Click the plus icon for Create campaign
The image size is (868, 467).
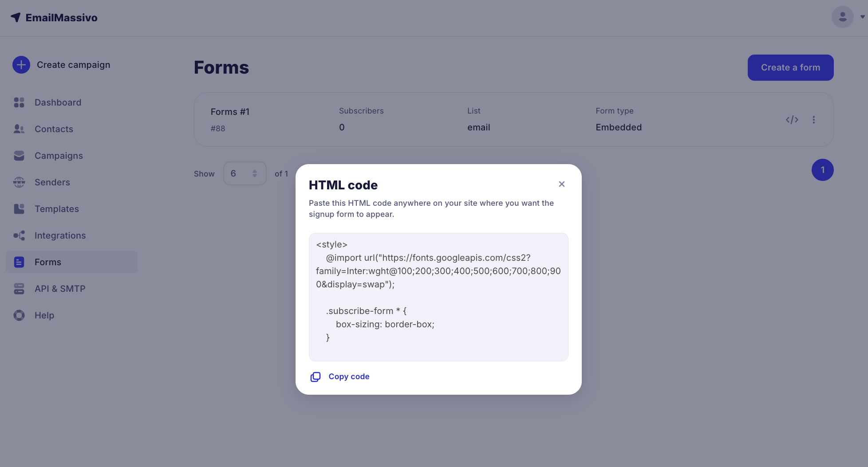(x=21, y=65)
